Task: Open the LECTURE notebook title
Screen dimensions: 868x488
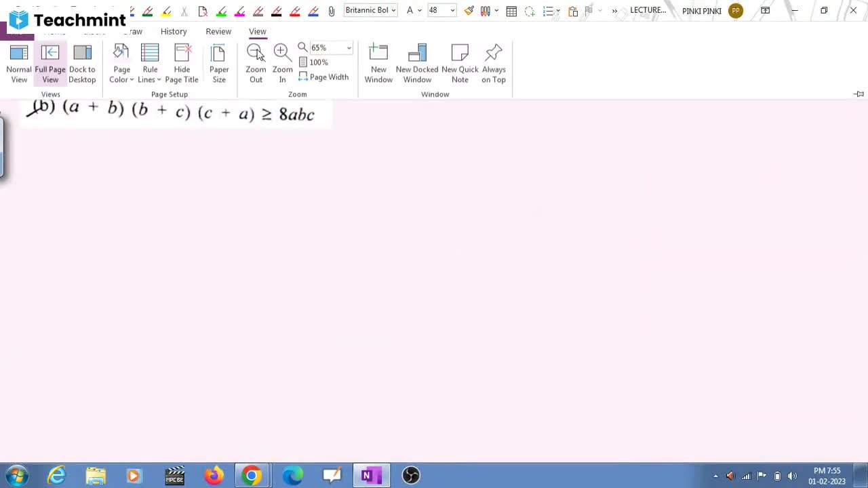Action: [x=648, y=10]
